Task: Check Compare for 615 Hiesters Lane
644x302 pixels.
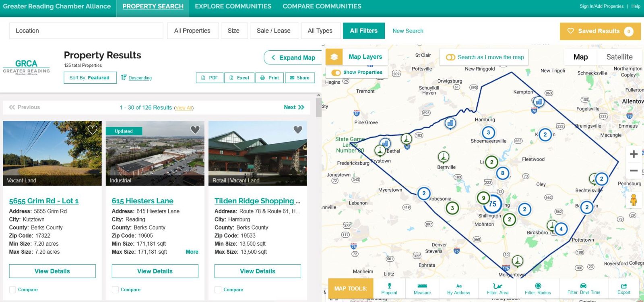Action: [116, 290]
